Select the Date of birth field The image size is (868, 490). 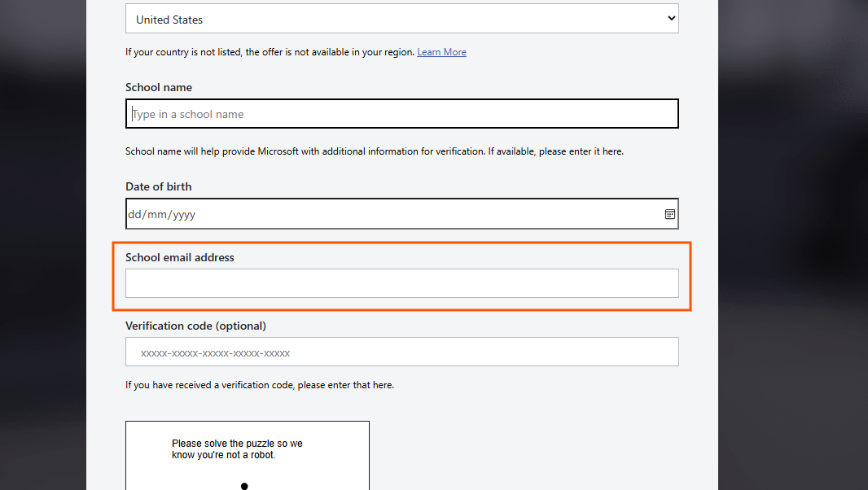(402, 214)
